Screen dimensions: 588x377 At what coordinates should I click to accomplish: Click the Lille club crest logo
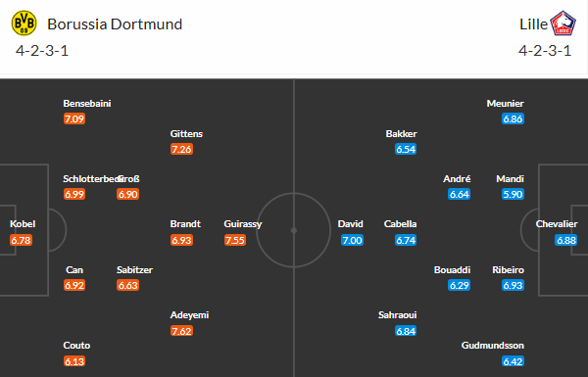(x=563, y=24)
